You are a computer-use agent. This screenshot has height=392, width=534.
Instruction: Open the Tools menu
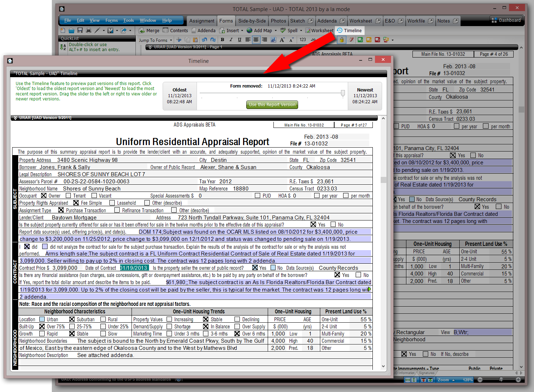(128, 20)
